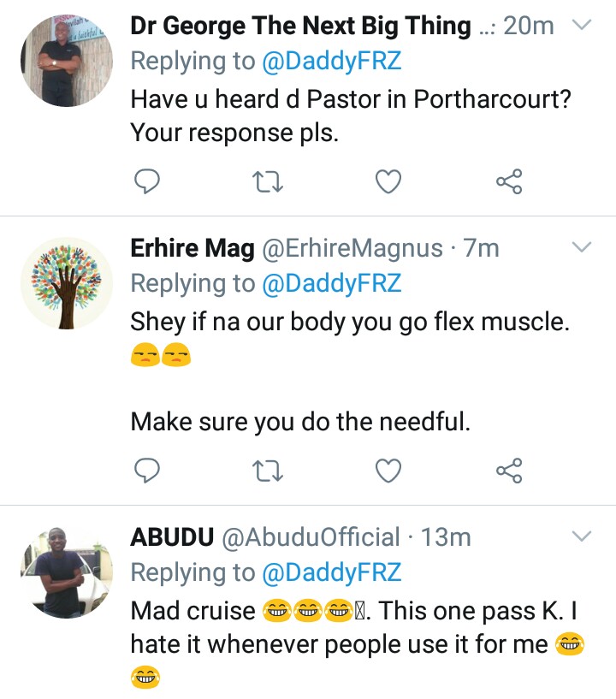Reply to Dr George's tweet
The image size is (616, 699).
pos(148,181)
